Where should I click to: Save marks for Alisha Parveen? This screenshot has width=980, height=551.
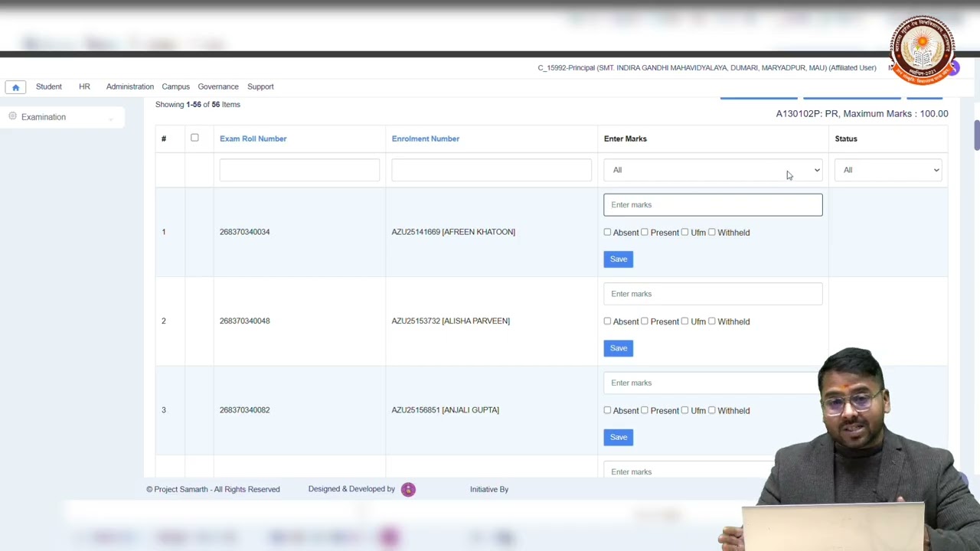click(x=619, y=348)
